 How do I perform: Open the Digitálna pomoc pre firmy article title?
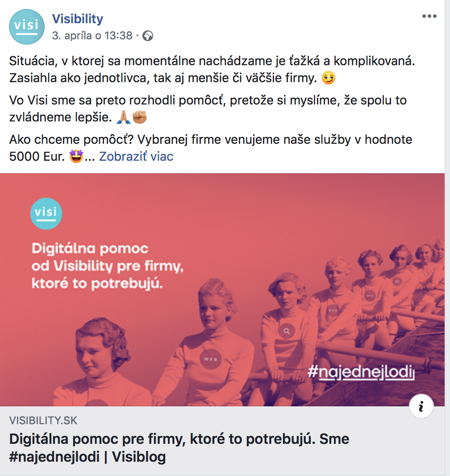point(179,448)
